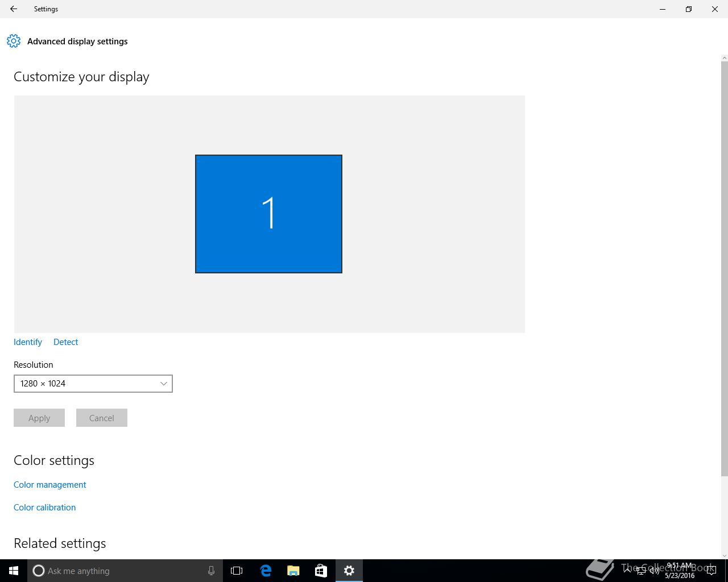Minimize the Settings window
Screen dimensions: 728x582
point(663,9)
